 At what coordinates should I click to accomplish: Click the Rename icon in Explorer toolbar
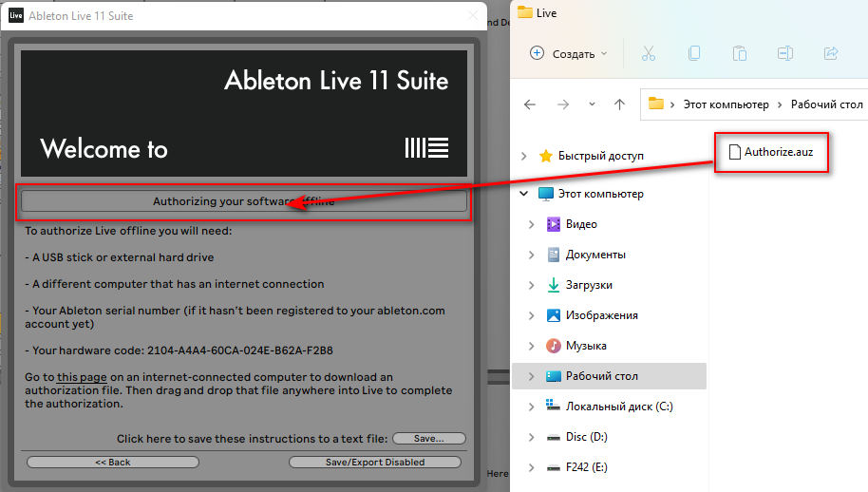tap(785, 54)
